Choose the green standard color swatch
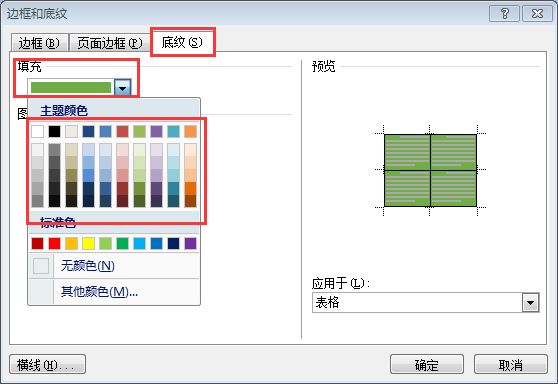558x384 pixels. coord(122,244)
